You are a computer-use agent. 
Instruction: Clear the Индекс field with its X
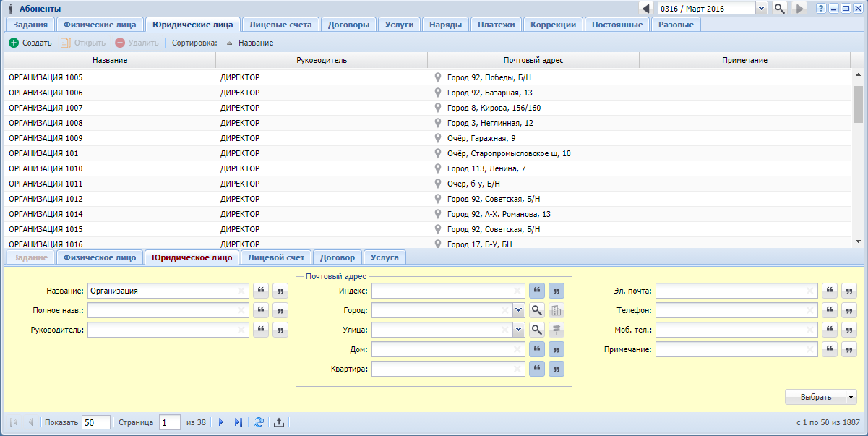point(517,291)
